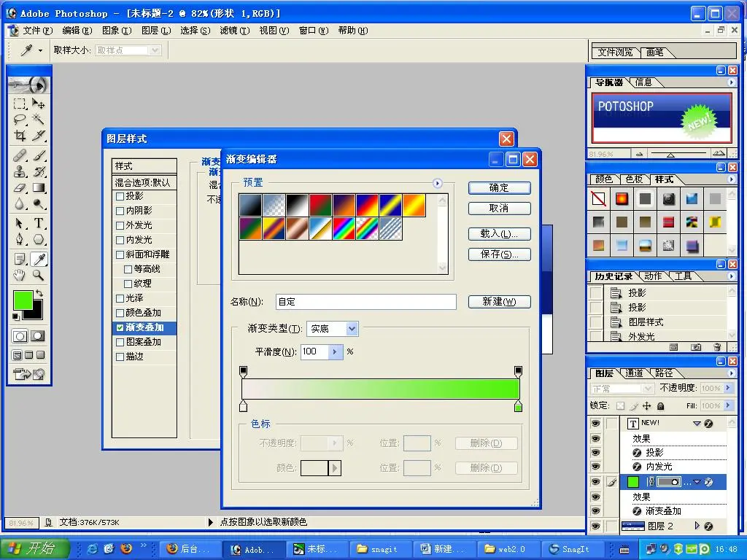
Task: Open presets flyout menu arrow in 预置
Action: click(438, 183)
